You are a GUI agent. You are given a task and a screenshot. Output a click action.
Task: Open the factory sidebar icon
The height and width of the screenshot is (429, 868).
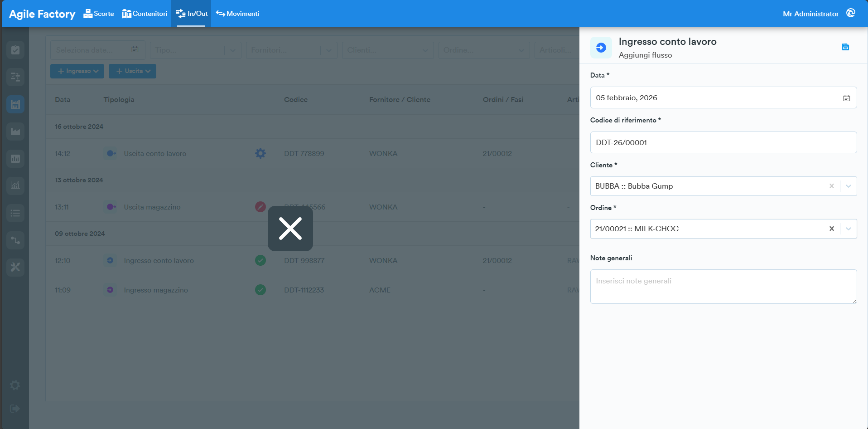15,132
